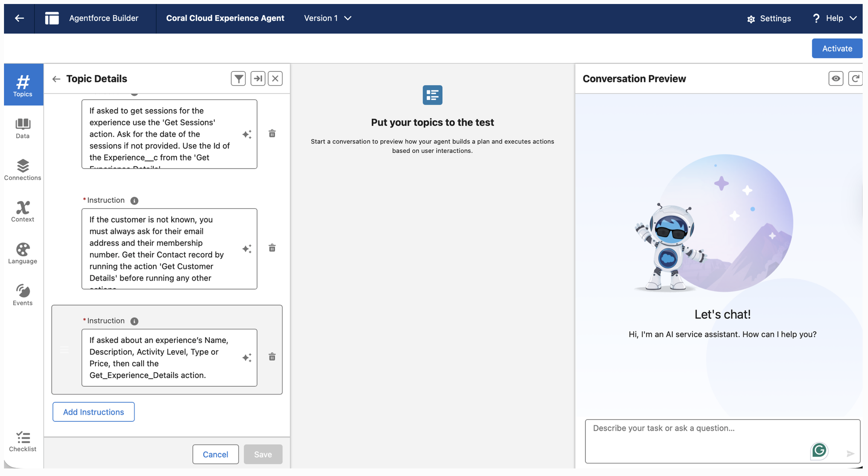868x476 pixels.
Task: Click sparkle icon for customer email instruction
Action: coord(247,249)
